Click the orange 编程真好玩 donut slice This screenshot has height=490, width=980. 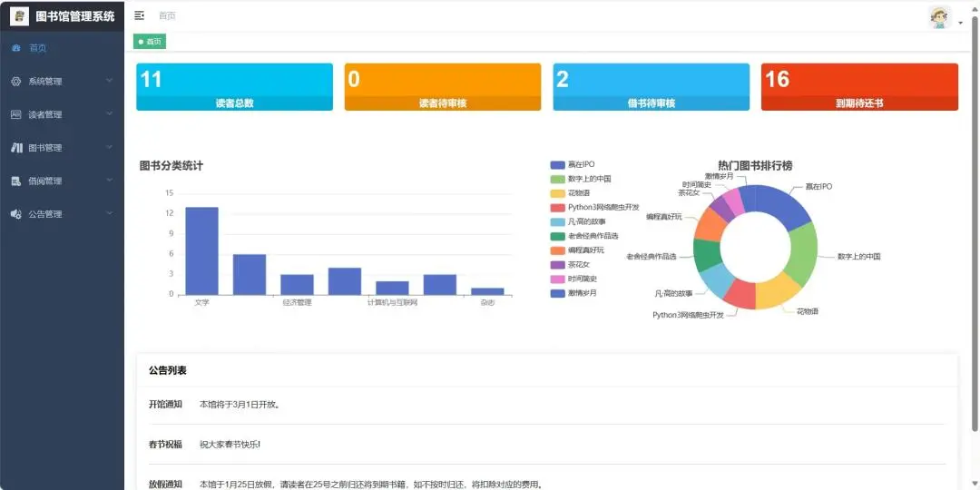(x=709, y=226)
